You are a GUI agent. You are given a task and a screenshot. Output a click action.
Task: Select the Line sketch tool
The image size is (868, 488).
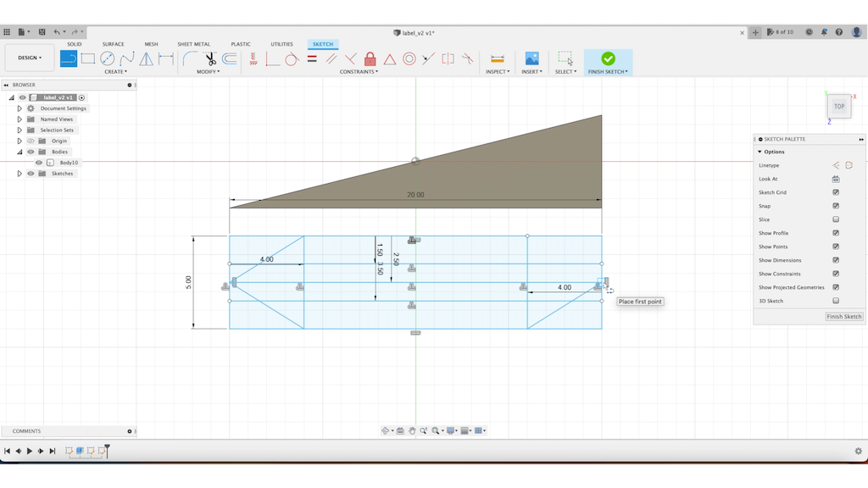[x=69, y=58]
